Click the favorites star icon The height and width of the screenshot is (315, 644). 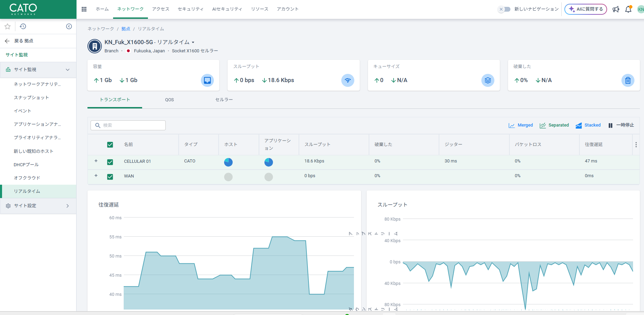[8, 26]
